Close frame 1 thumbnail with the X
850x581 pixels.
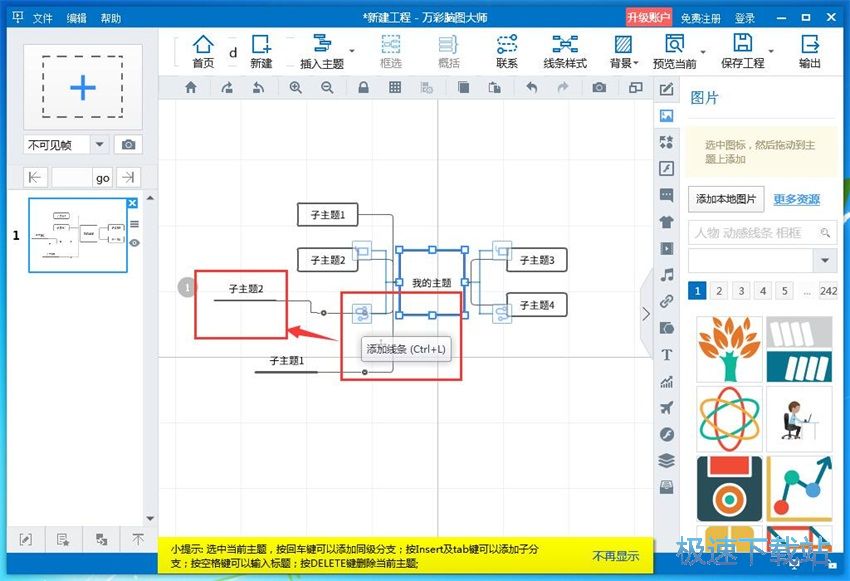coord(132,203)
